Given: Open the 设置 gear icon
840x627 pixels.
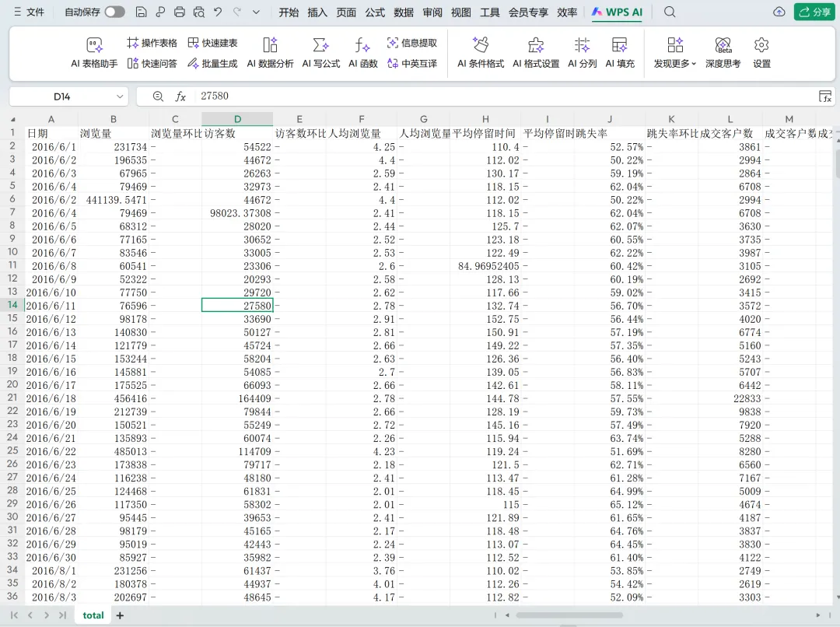Looking at the screenshot, I should [761, 53].
